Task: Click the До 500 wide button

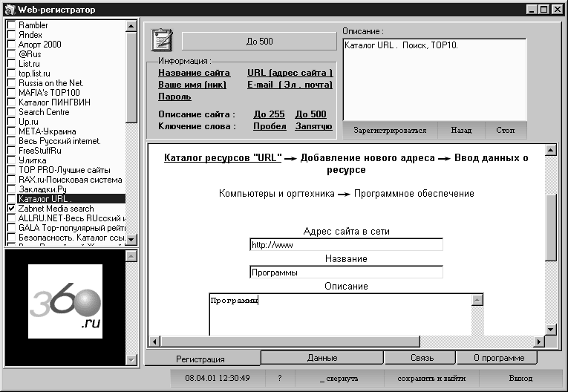Action: point(259,42)
